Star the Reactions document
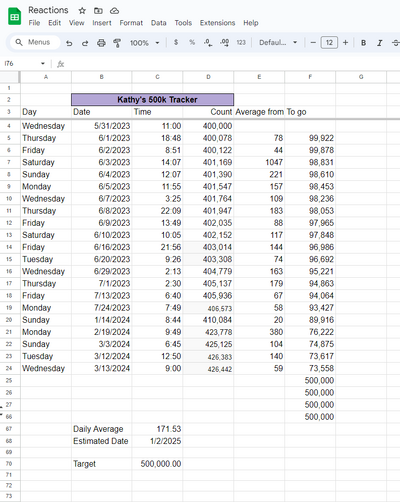The width and height of the screenshot is (400, 502). coord(82,11)
